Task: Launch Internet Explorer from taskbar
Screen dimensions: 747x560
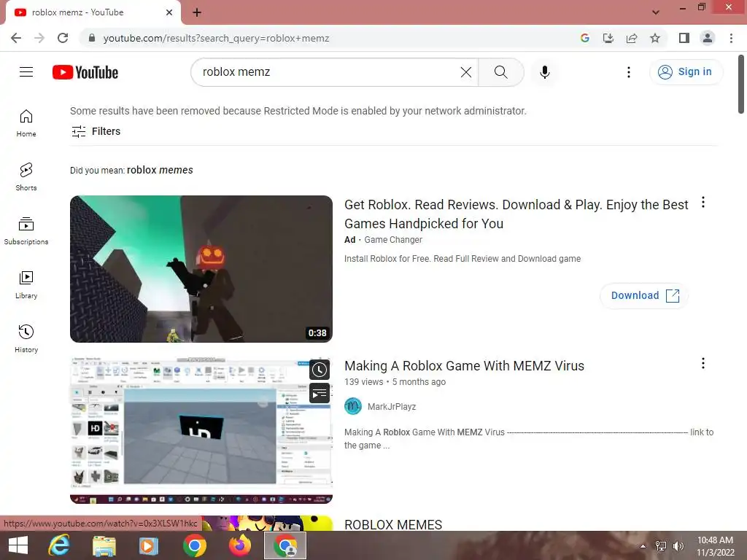Action: [x=59, y=545]
